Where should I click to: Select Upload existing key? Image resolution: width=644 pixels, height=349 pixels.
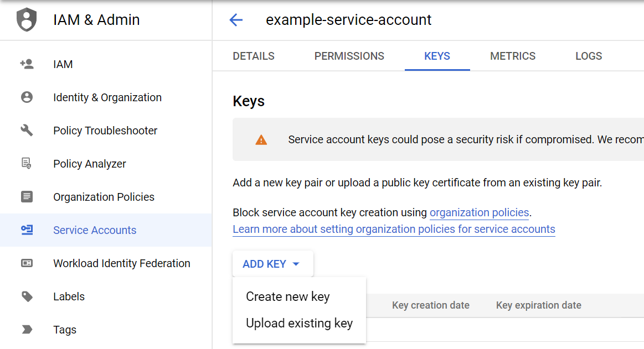coord(300,323)
